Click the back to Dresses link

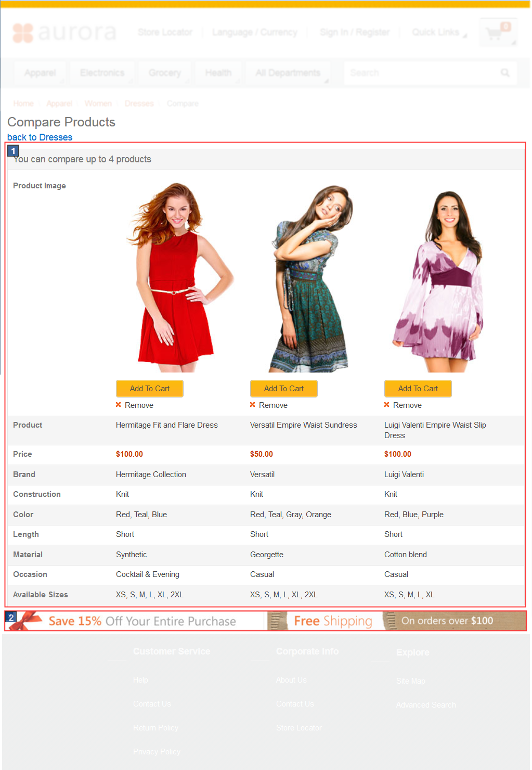(x=40, y=137)
